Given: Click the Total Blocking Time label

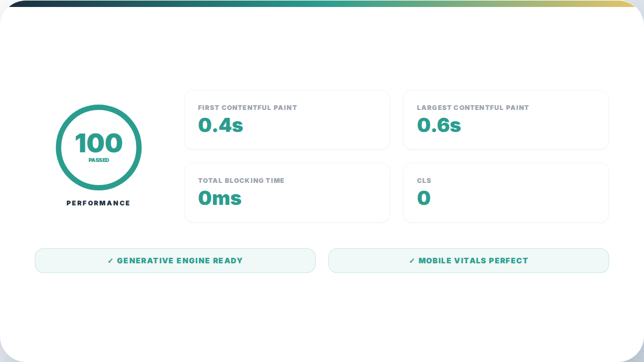Looking at the screenshot, I should tap(241, 181).
